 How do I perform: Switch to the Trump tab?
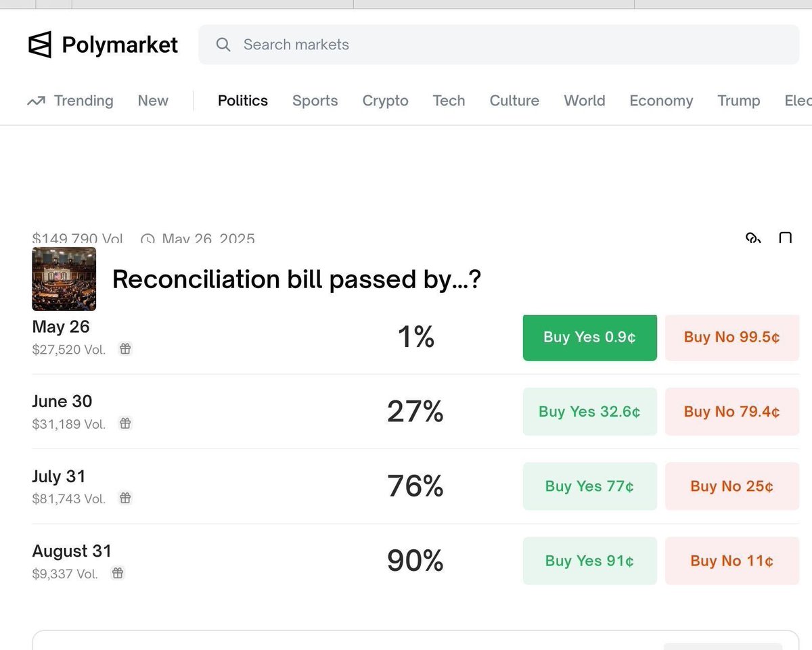(738, 101)
